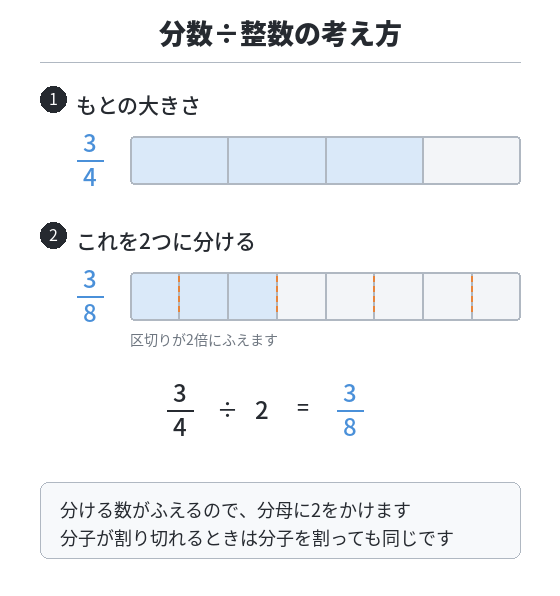Click the title 分数÷整数の考え方
This screenshot has height=596, width=560.
point(280,34)
